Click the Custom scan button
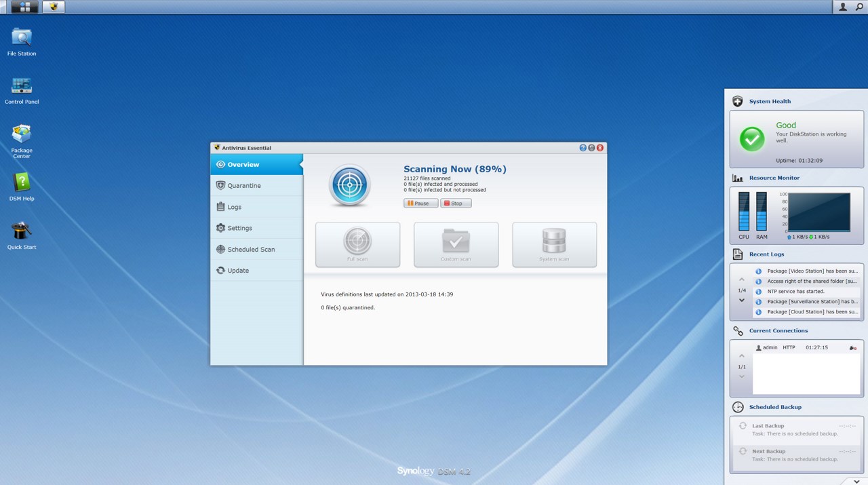 456,244
